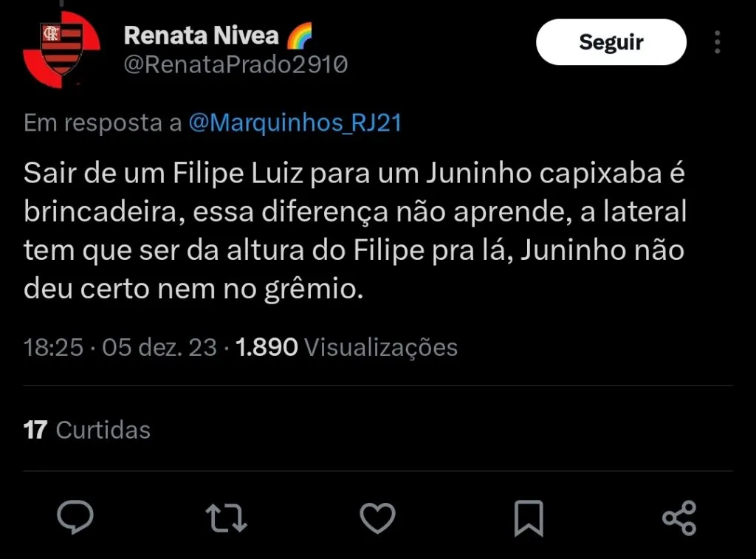Like the tweet with the heart icon

point(378,517)
